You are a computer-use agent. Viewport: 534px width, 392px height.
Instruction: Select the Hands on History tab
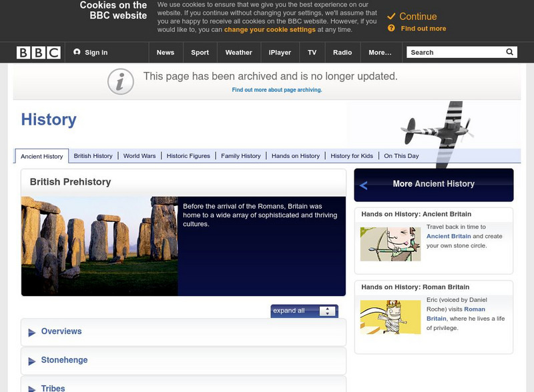tap(296, 156)
